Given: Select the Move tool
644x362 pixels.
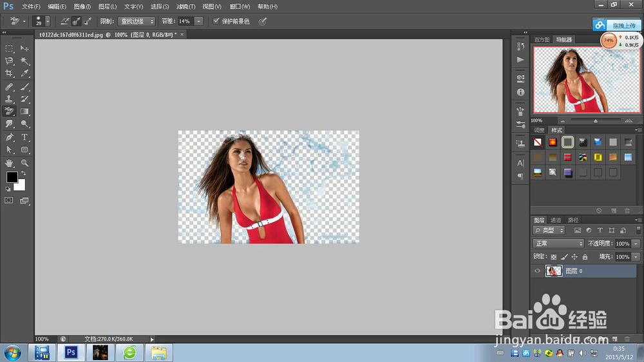Looking at the screenshot, I should click(24, 48).
